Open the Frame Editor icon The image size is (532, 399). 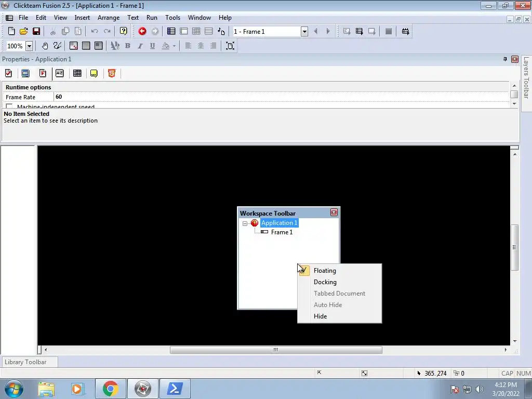(184, 32)
